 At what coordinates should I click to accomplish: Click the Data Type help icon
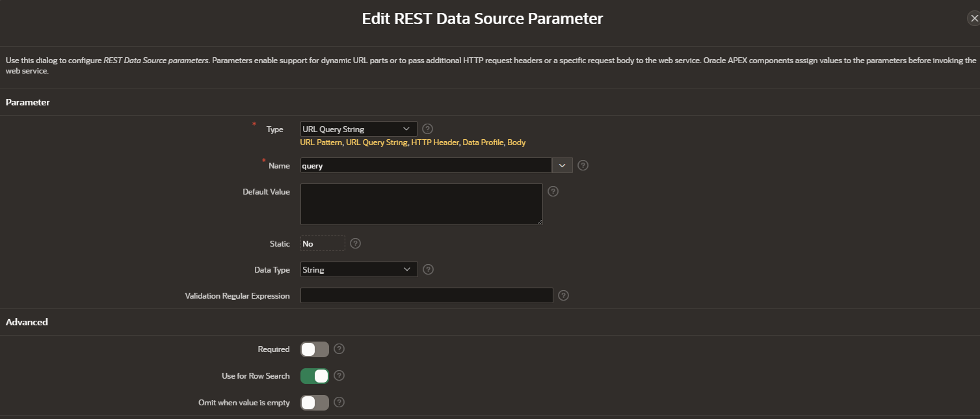[x=427, y=269]
